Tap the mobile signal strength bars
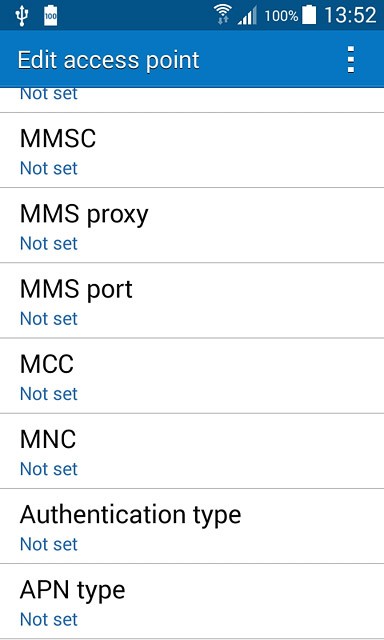 pos(247,16)
